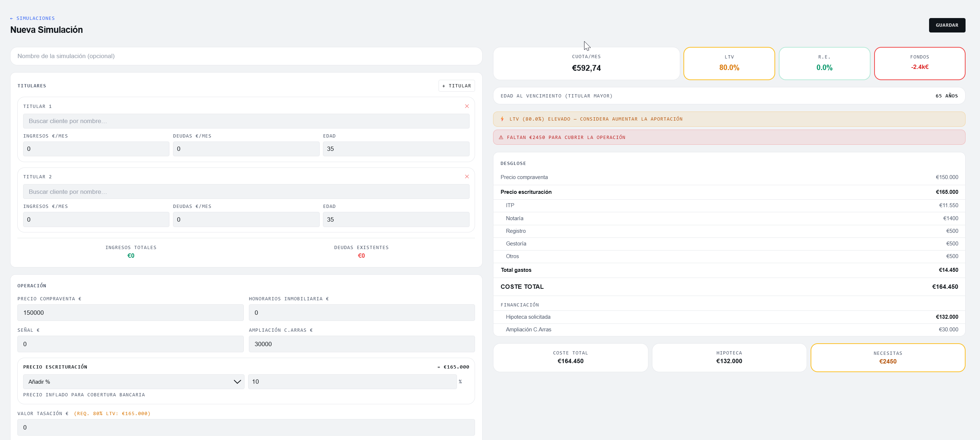Viewport: 980px width, 440px height.
Task: Click the Ampliación C.Arras €30.000 row
Action: 729,330
